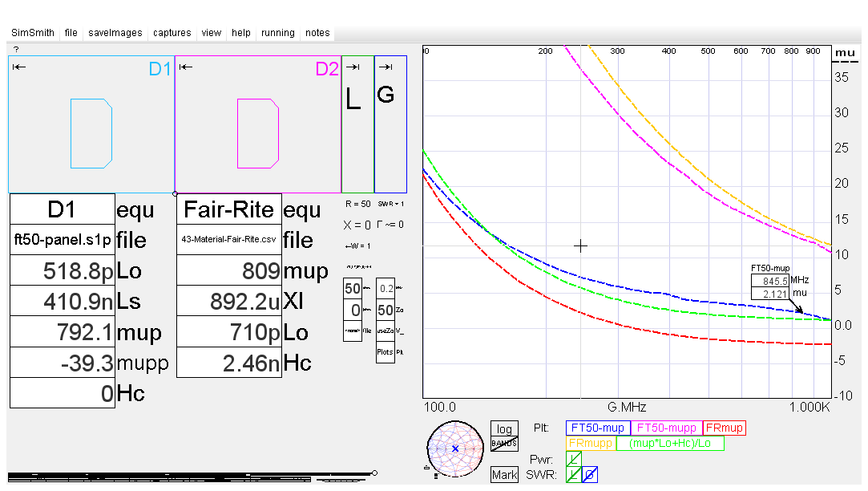868x491 pixels.
Task: Open the view menu
Action: point(212,33)
